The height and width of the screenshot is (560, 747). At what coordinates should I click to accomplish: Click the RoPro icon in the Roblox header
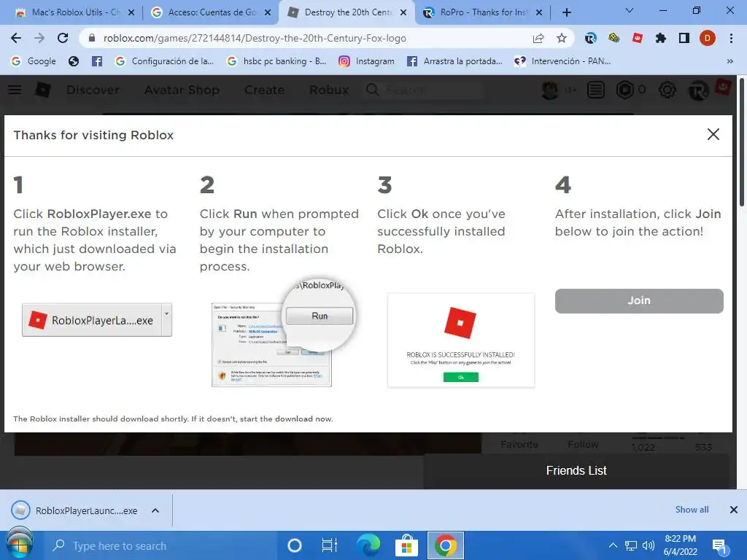[698, 90]
